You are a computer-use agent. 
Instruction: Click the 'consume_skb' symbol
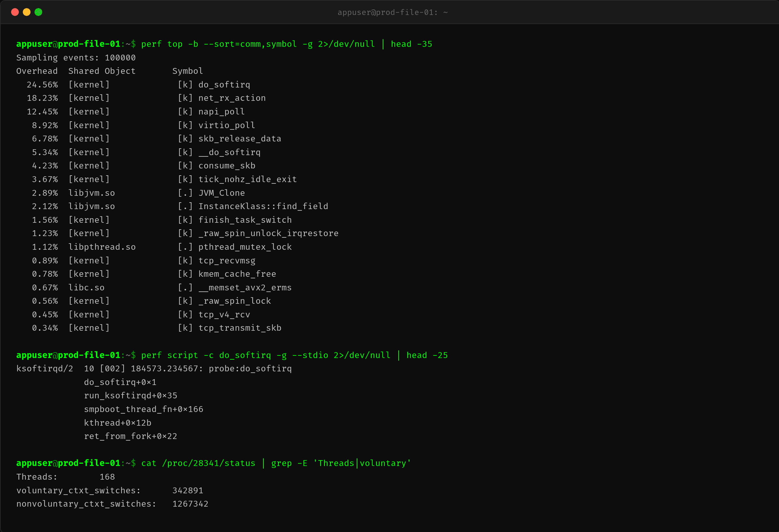coord(227,166)
